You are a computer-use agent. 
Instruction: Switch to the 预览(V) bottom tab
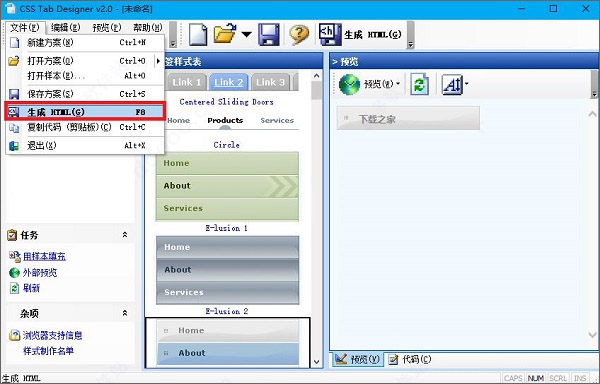point(357,359)
